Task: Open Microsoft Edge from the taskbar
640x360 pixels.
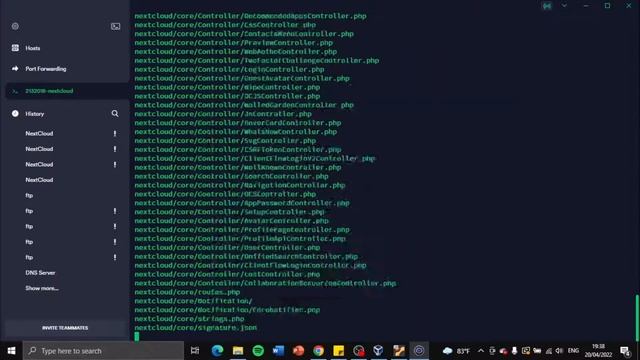Action: coord(217,351)
